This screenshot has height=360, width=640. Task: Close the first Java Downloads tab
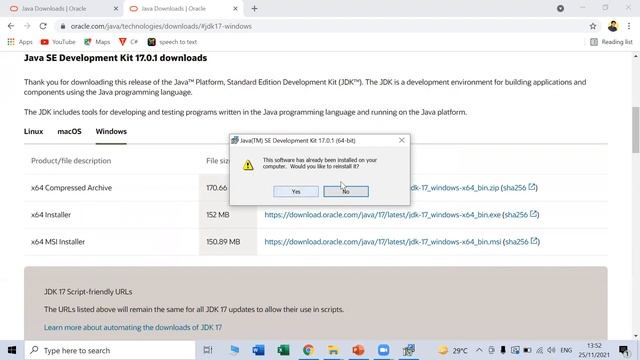click(x=116, y=9)
